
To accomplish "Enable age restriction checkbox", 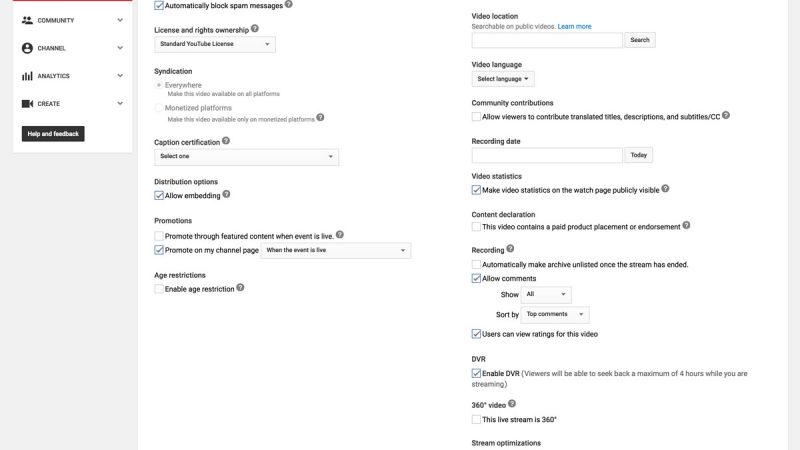I will pyautogui.click(x=159, y=289).
